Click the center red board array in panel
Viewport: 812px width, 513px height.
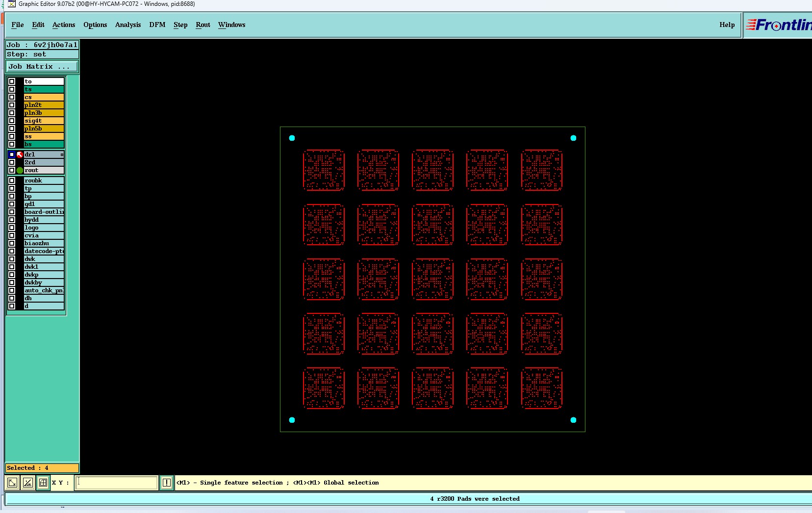(432, 279)
